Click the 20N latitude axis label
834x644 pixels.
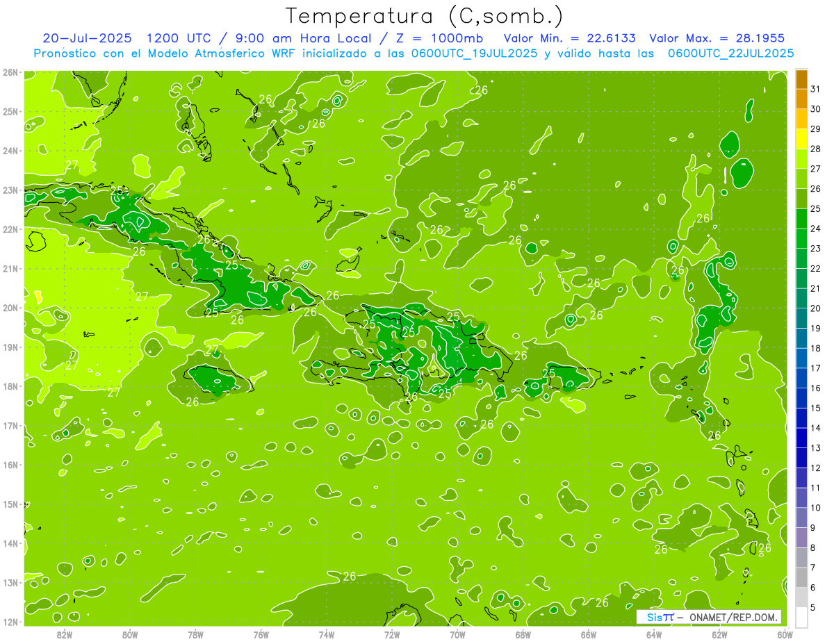tap(10, 308)
